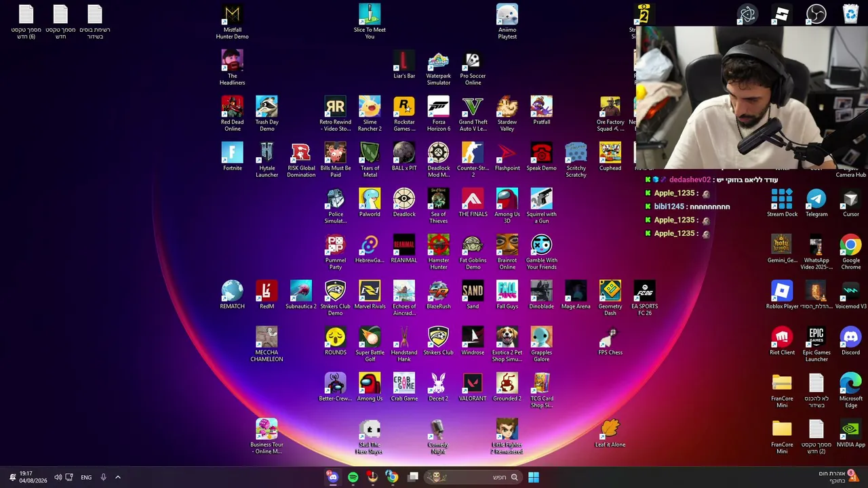Select THE FINALS icon
The image size is (868, 488).
pyautogui.click(x=473, y=203)
